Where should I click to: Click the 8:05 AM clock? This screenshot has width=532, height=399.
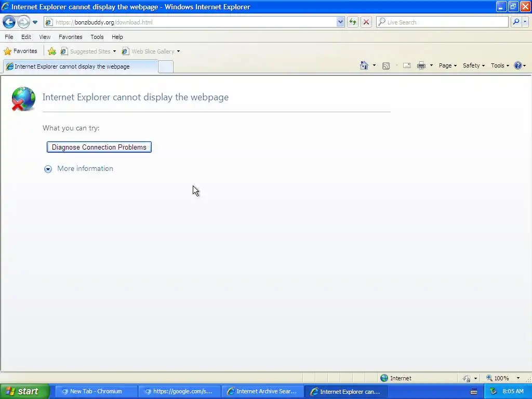(513, 391)
